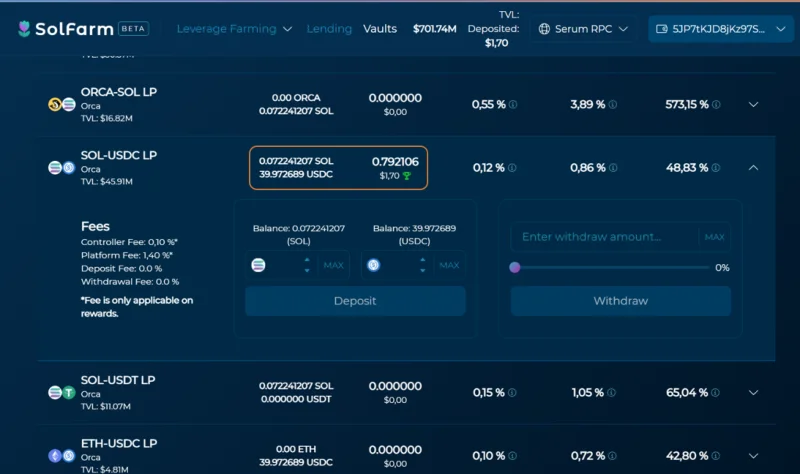Click the withdraw percentage slider handle

[x=515, y=267]
